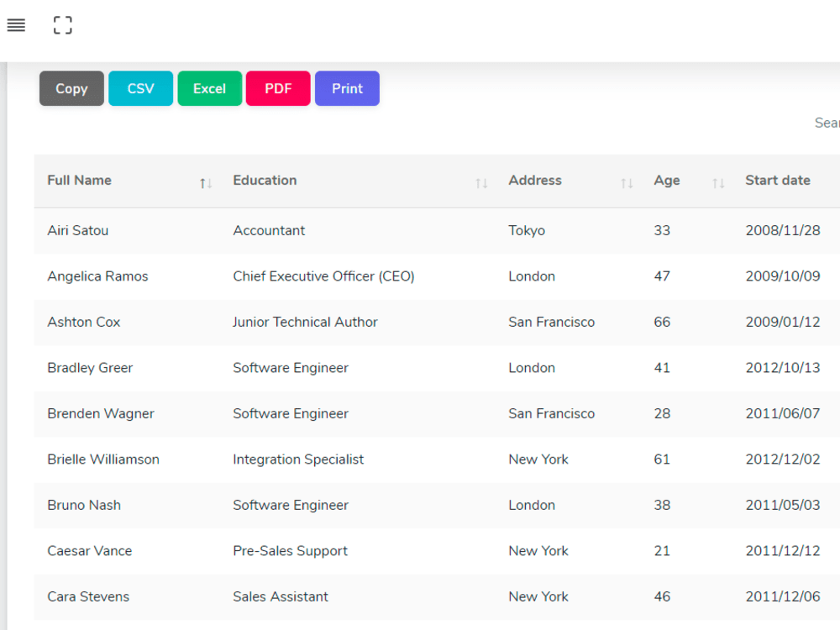
Task: Select the Brielle Williamson row
Action: click(x=437, y=459)
